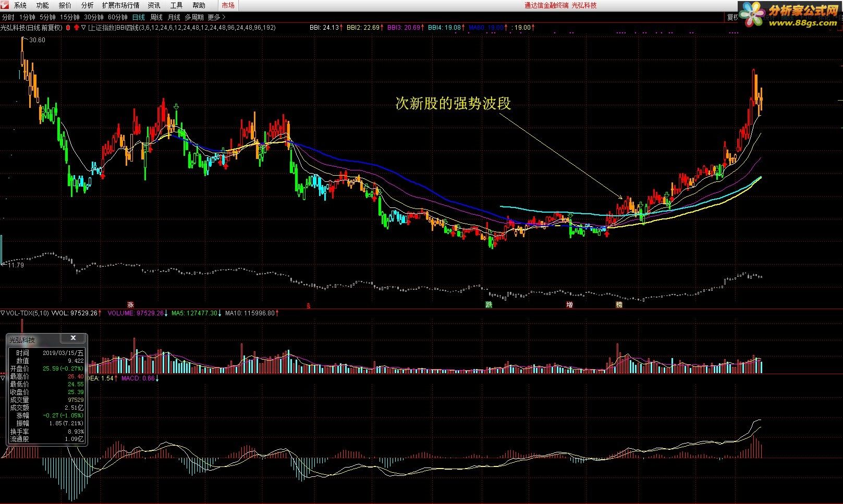Click the 光弘科技(日线.前复权) chart title
This screenshot has height=504, width=843.
(x=31, y=28)
